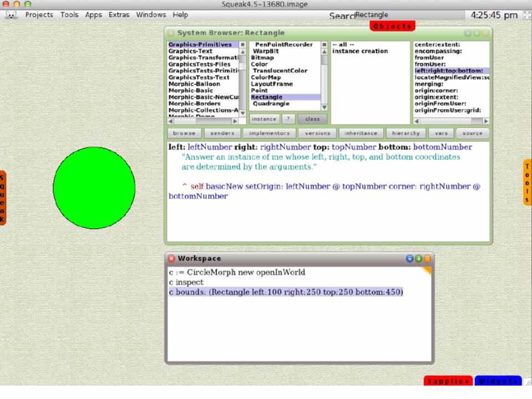Select Point in the class list
This screenshot has height=399, width=532.
pyautogui.click(x=260, y=90)
